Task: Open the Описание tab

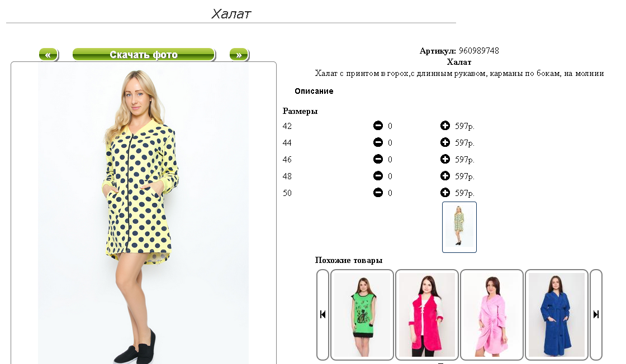Action: [314, 92]
